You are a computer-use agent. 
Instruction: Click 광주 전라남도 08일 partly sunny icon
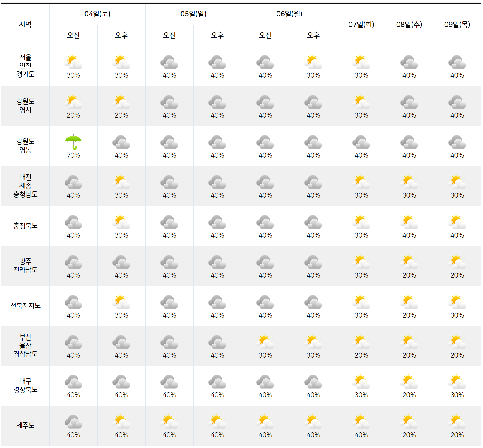tap(409, 262)
